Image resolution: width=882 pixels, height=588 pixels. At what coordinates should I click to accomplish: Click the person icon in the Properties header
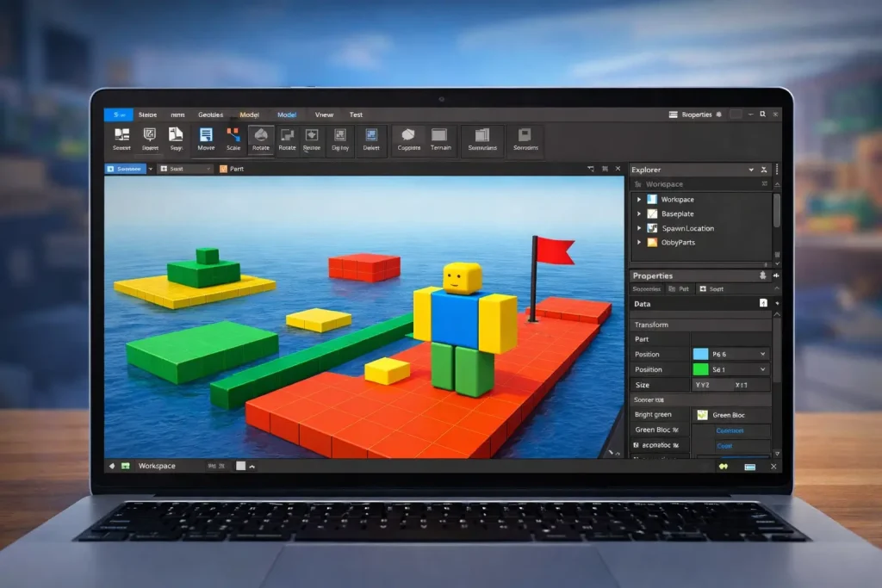(x=763, y=275)
